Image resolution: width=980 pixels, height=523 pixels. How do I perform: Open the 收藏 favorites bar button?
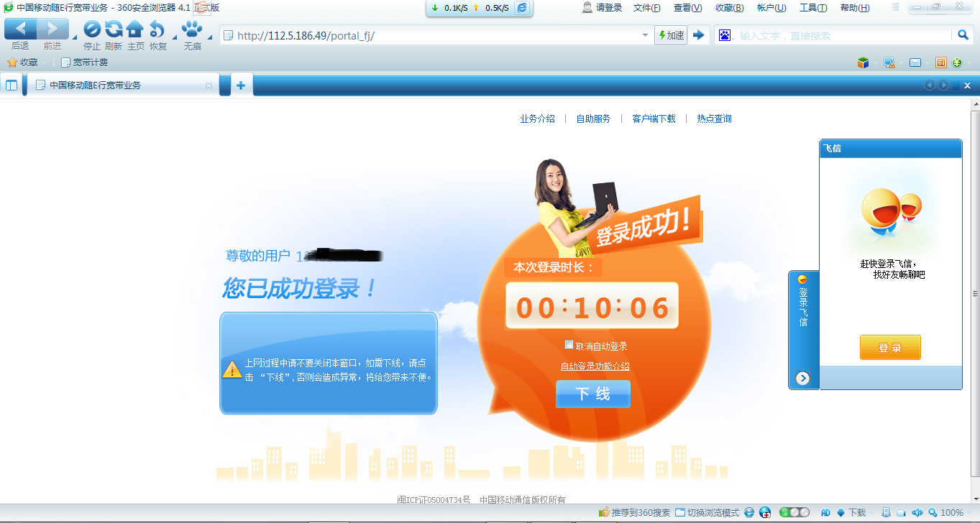click(22, 63)
